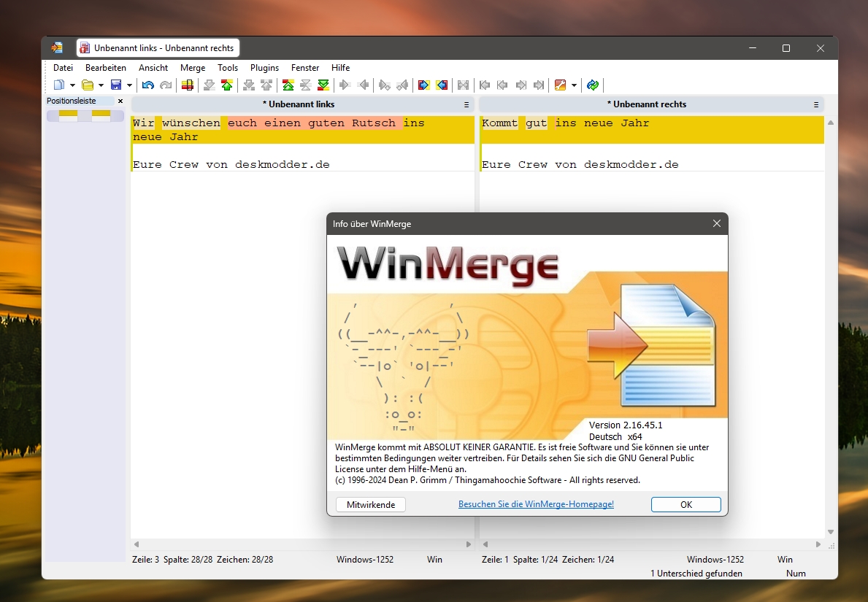868x602 pixels.
Task: Expand the Save dropdown arrow
Action: coord(129,85)
